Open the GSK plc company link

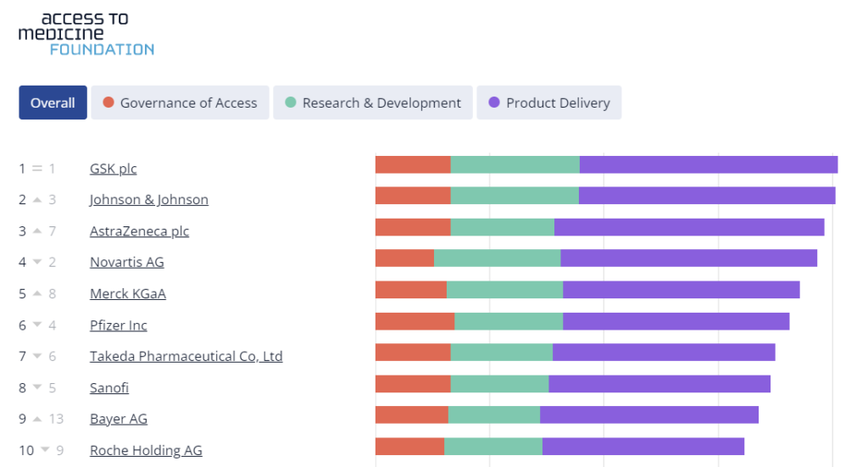113,168
